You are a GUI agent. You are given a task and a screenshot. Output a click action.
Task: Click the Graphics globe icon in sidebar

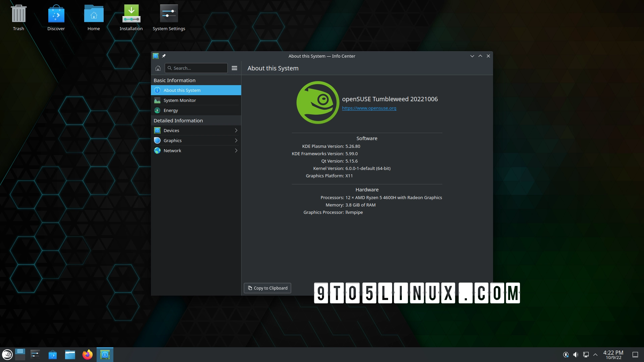(x=158, y=140)
